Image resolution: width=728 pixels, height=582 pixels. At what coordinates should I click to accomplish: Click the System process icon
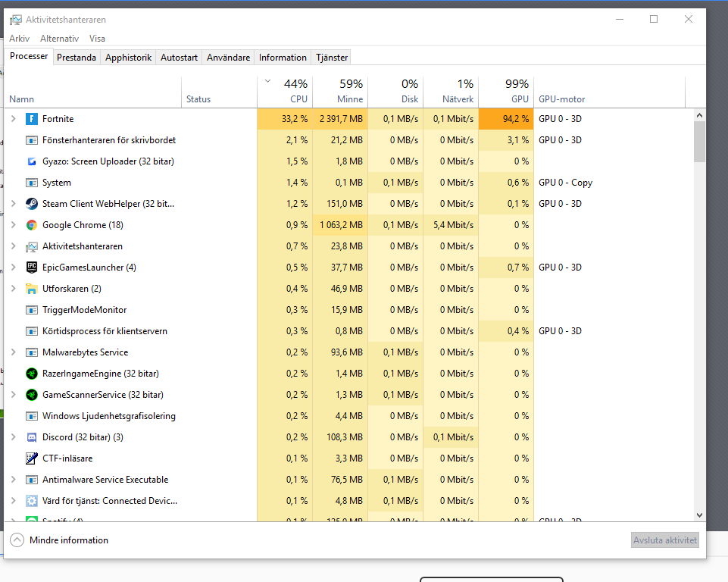(32, 183)
